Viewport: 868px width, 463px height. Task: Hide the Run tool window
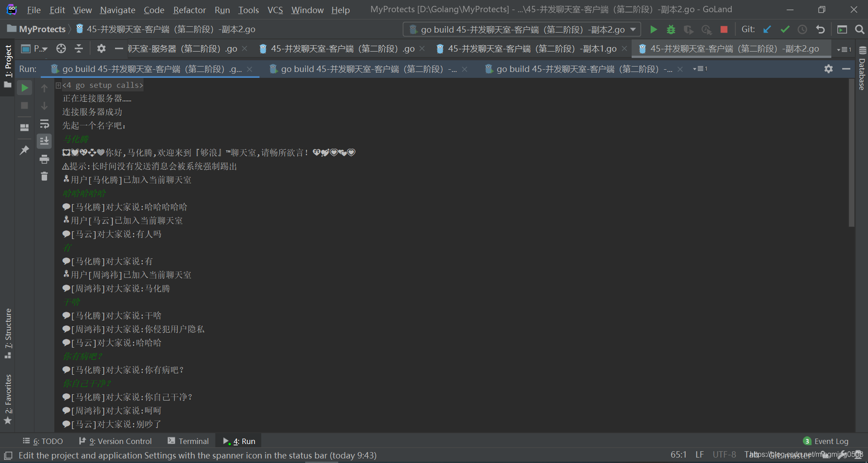[846, 69]
